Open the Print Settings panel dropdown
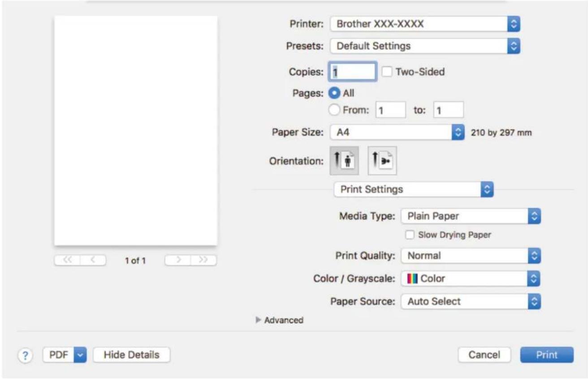This screenshot has height=379, width=588. [x=414, y=189]
